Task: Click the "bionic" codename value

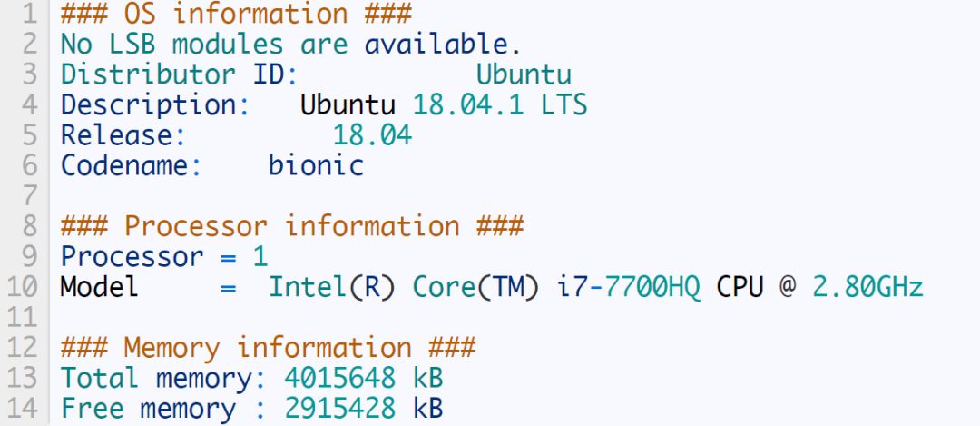Action: [316, 166]
